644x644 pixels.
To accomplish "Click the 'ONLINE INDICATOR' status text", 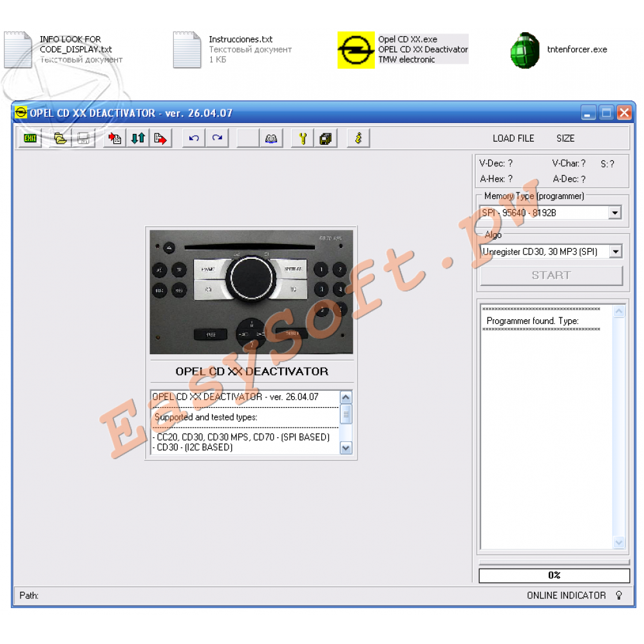I will pyautogui.click(x=566, y=596).
